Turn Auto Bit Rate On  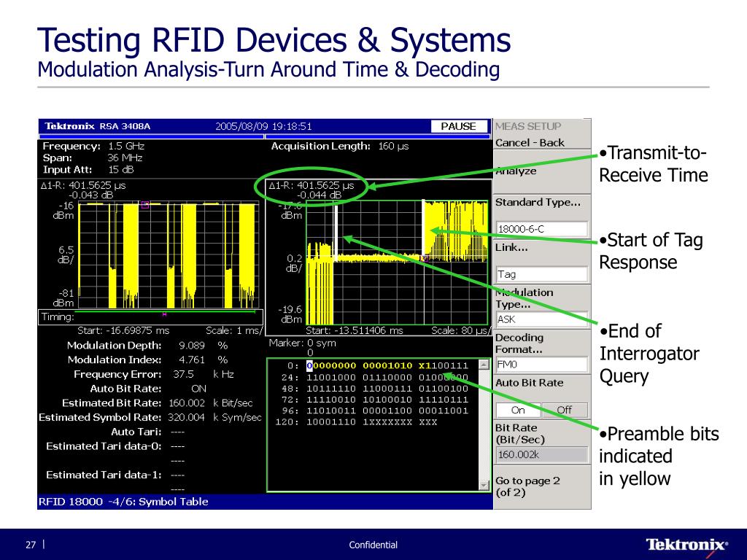[519, 410]
